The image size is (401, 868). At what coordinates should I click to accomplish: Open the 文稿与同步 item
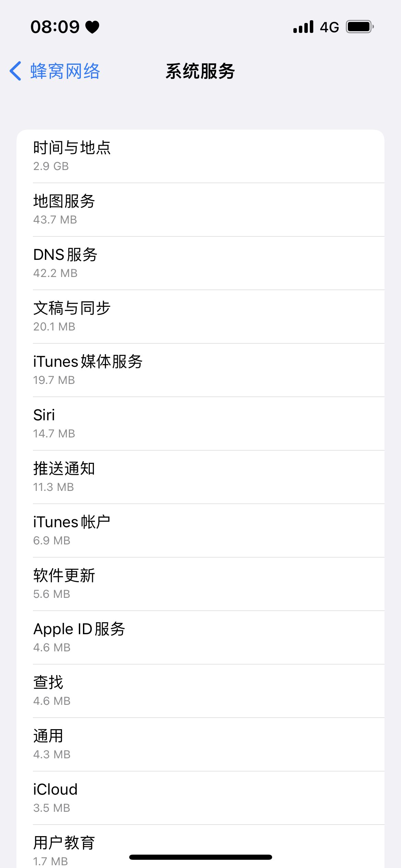[200, 317]
